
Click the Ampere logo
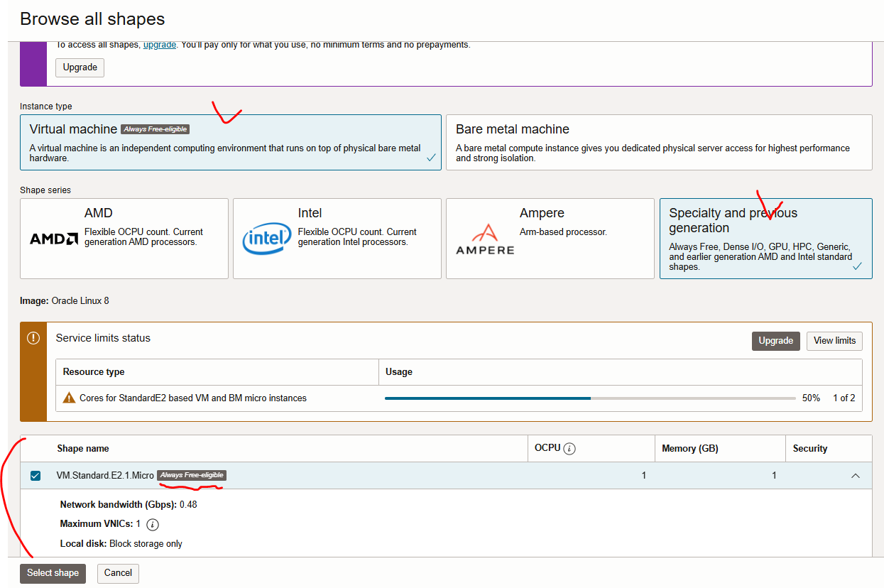tap(485, 239)
